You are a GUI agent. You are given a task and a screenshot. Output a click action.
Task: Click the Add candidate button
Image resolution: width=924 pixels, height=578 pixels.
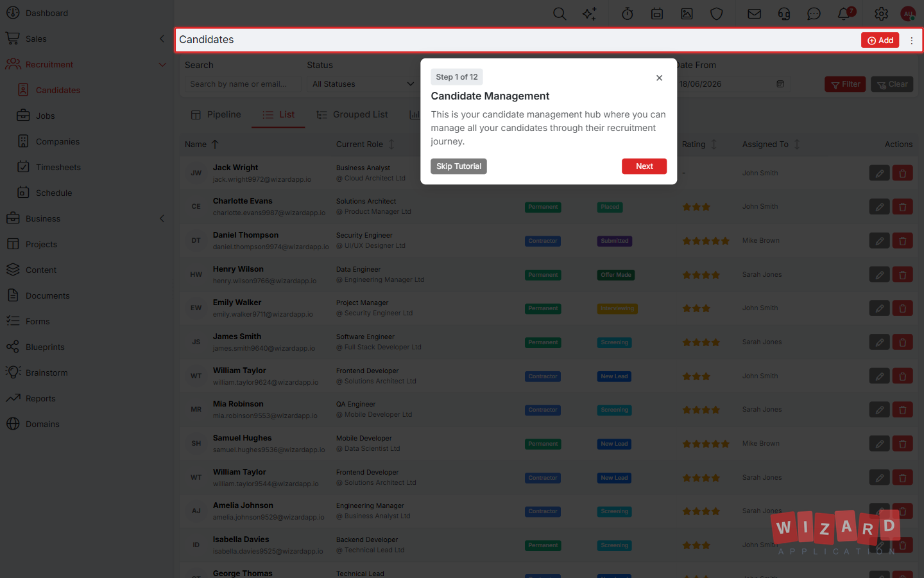click(x=880, y=40)
